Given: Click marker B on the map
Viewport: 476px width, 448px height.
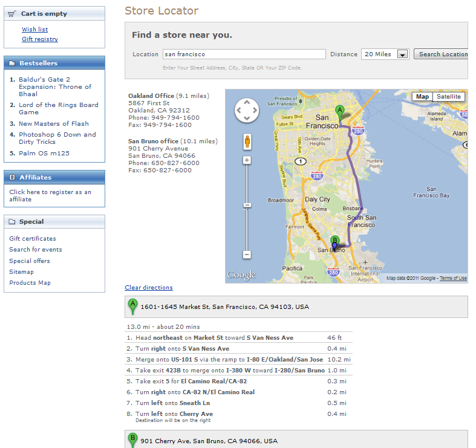Looking at the screenshot, I should (335, 241).
